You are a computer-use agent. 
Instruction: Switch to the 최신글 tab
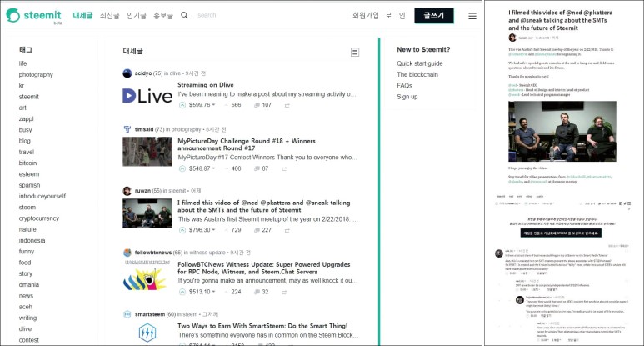(x=109, y=15)
